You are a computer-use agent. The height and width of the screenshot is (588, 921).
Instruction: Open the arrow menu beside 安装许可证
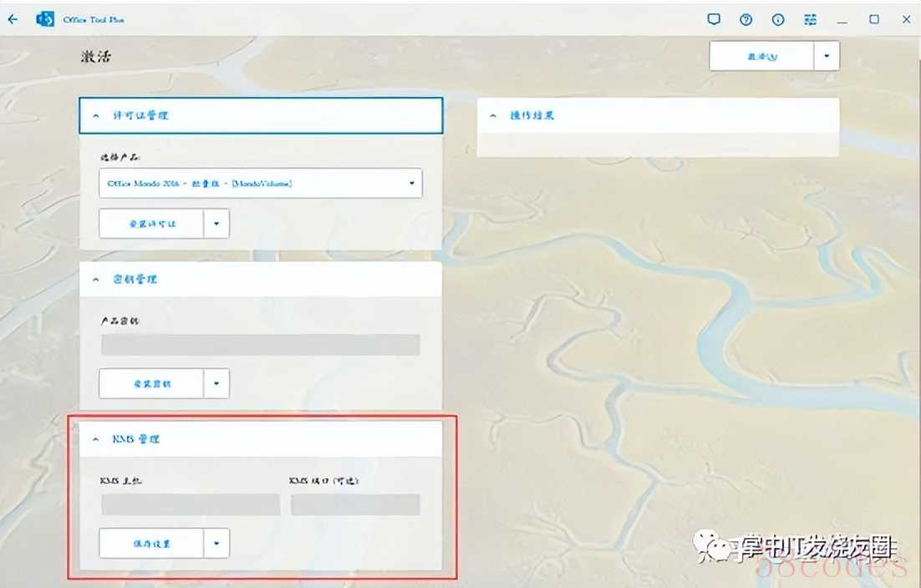[x=216, y=224]
